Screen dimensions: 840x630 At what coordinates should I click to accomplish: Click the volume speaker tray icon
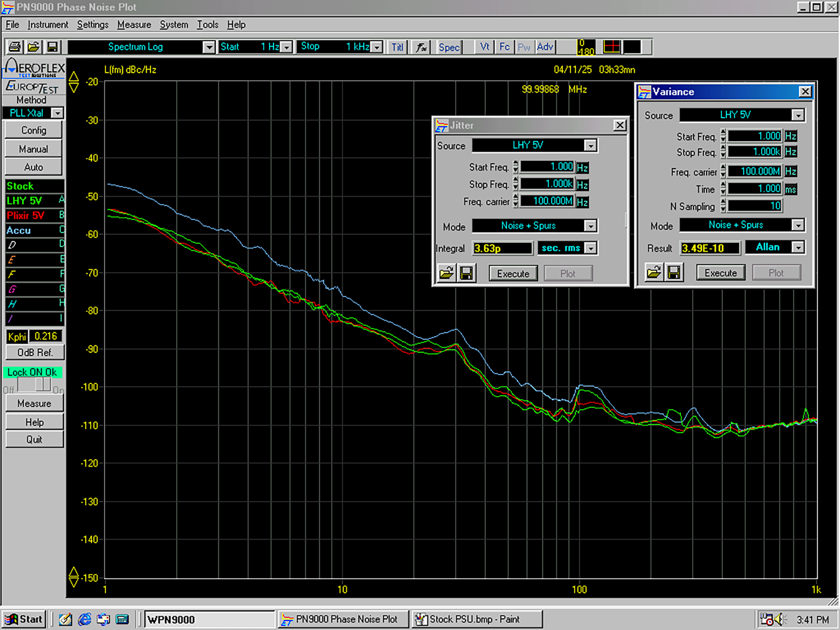point(780,619)
